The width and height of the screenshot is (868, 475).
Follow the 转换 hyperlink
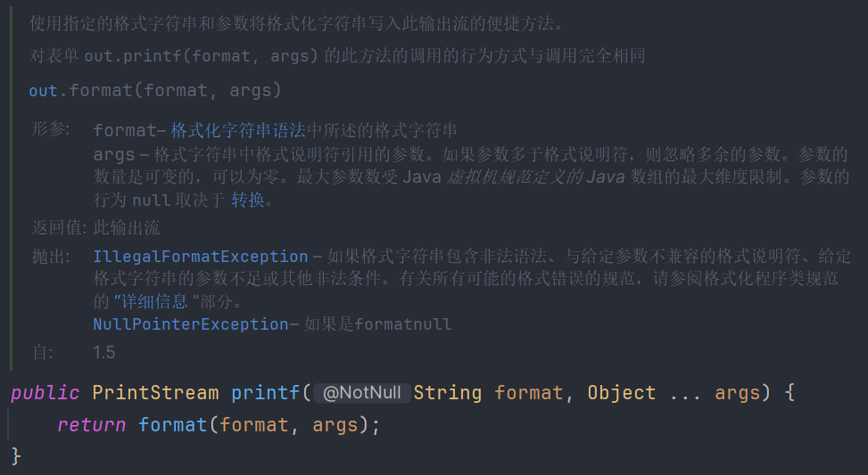coord(247,200)
